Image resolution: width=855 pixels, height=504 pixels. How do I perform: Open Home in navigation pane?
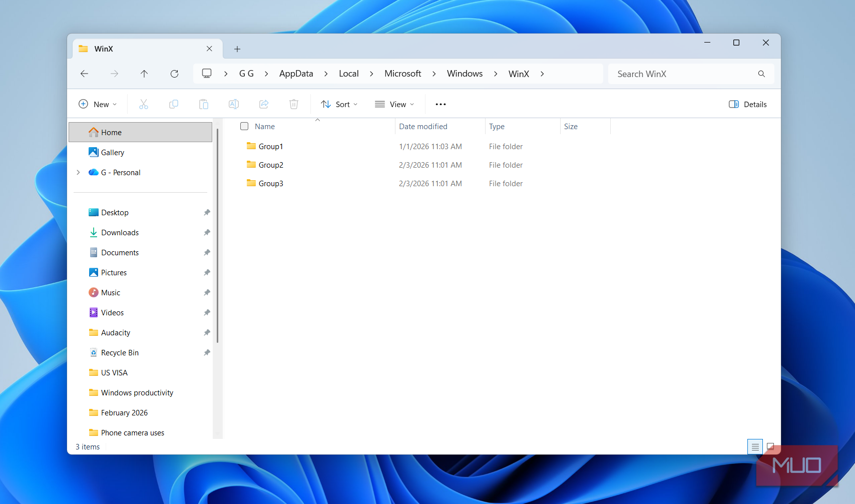pos(141,132)
